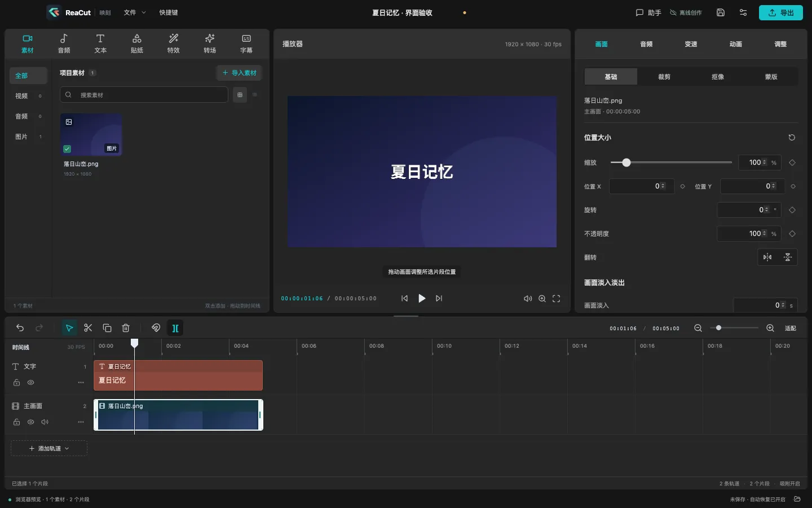Click the 导出 export button
Viewport: 812px width, 508px height.
pyautogui.click(x=781, y=12)
